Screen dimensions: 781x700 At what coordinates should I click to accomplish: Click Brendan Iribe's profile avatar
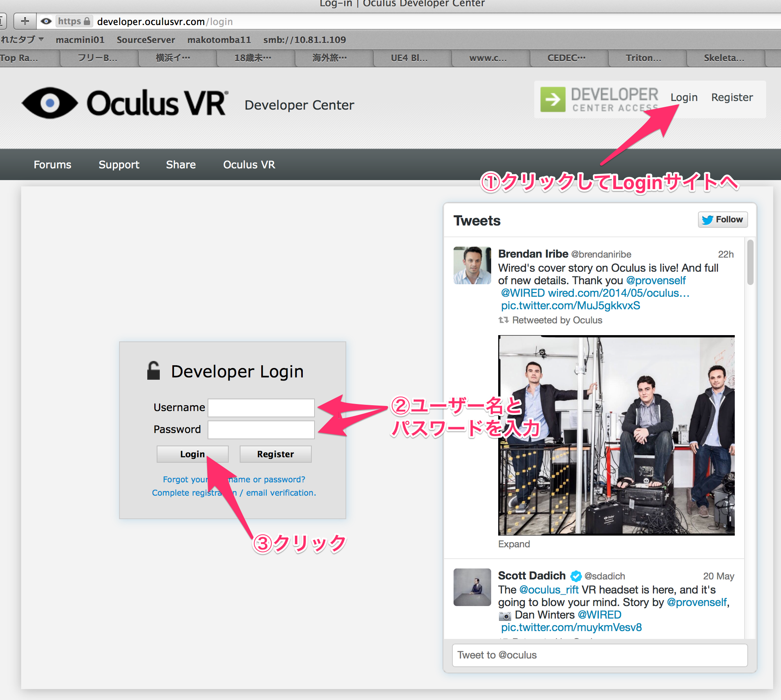[472, 265]
